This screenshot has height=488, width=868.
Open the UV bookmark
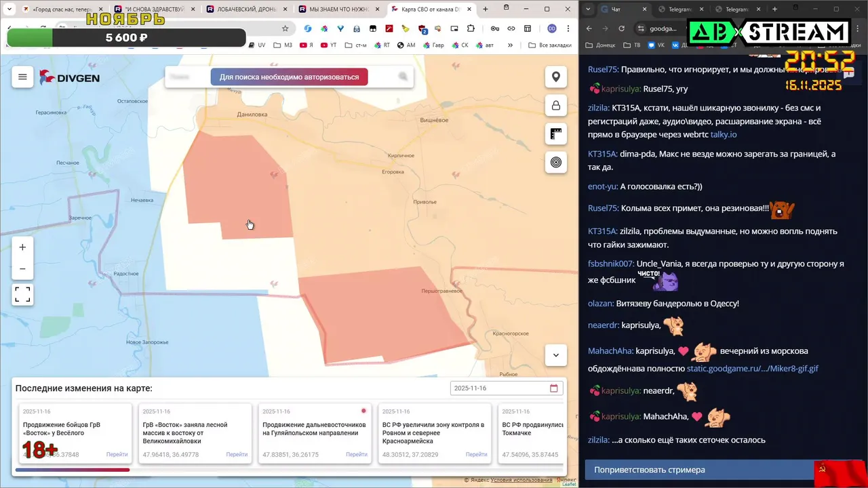257,45
